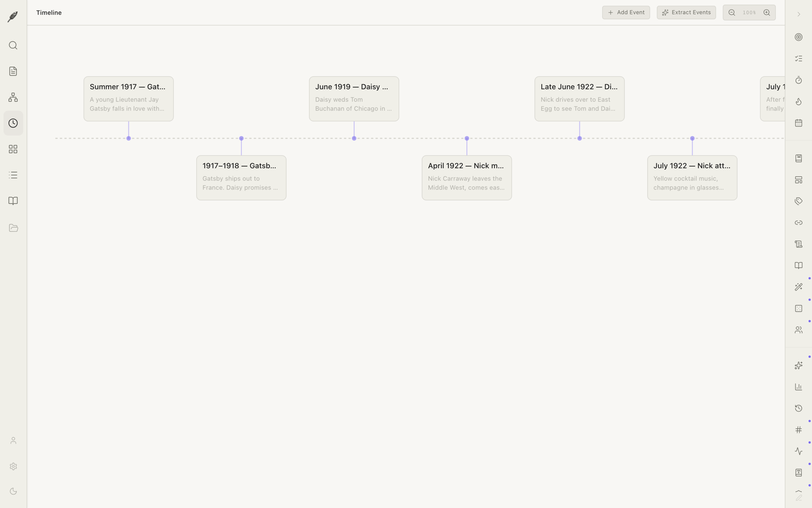The height and width of the screenshot is (508, 812).
Task: Open the hierarchy structure view icon
Action: point(13,98)
